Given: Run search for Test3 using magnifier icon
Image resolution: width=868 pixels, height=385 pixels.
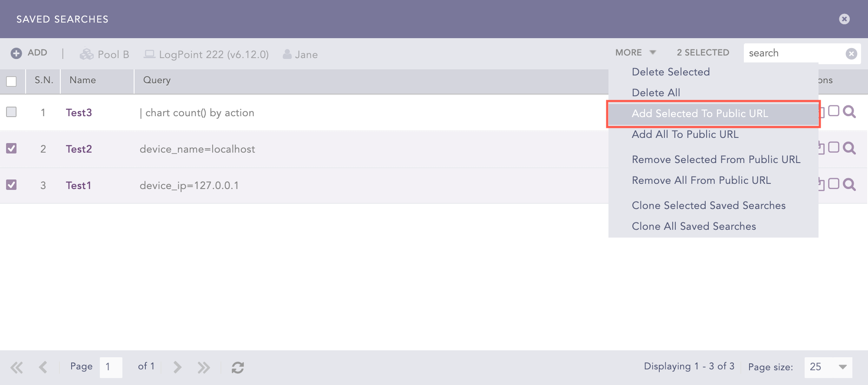Looking at the screenshot, I should (849, 112).
